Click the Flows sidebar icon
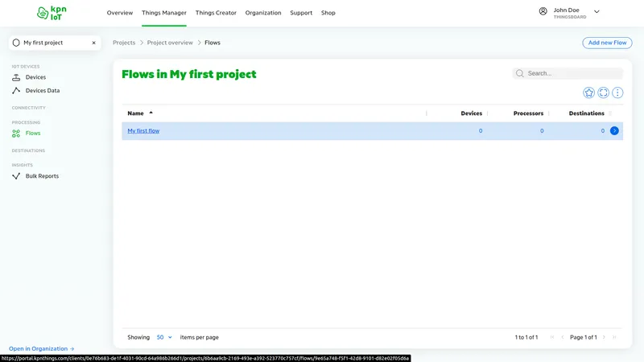Screen dimensions: 644x362 (x=16, y=134)
